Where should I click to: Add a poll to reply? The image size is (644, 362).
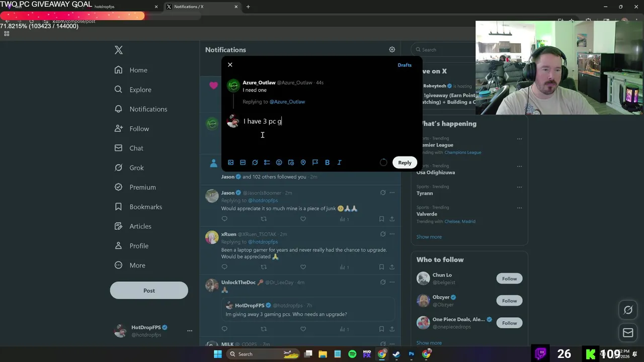coord(267,162)
